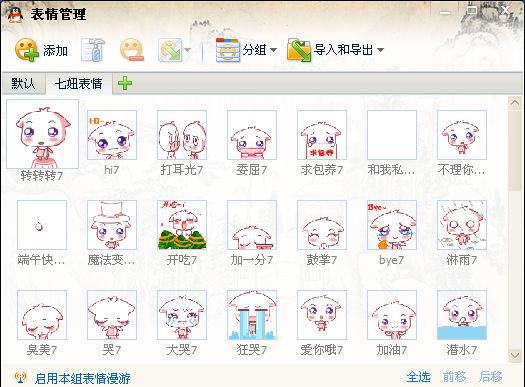Select the 鼓掌7 emoticon
The image size is (525, 387).
(322, 225)
